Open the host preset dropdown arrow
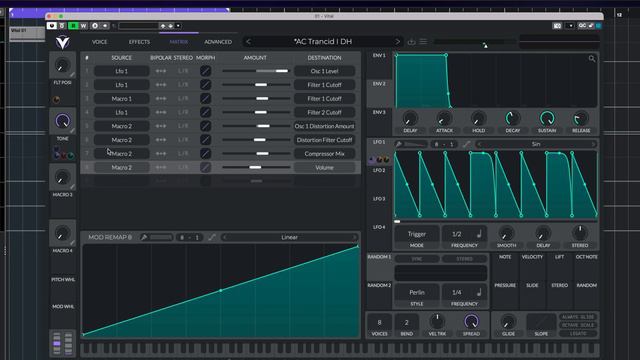 click(178, 26)
